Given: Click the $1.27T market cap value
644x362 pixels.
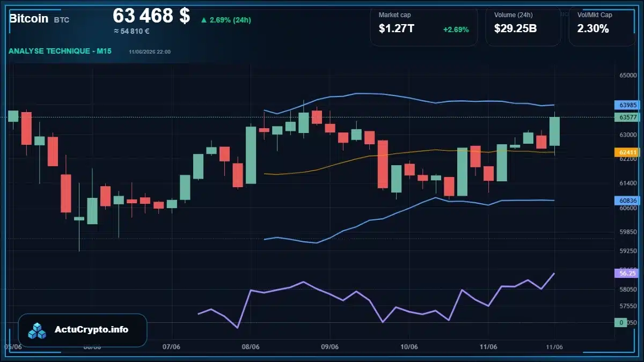Looking at the screenshot, I should (397, 29).
